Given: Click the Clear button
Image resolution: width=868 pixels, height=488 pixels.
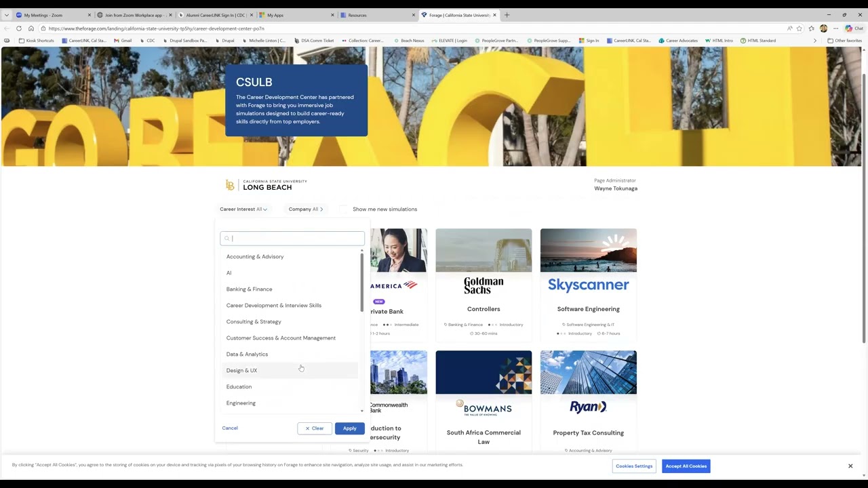Looking at the screenshot, I should (x=315, y=428).
